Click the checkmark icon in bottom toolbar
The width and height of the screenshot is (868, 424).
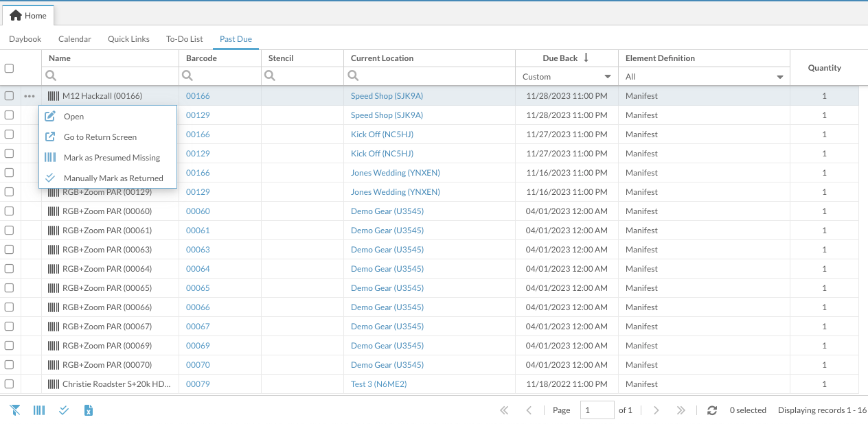tap(64, 410)
